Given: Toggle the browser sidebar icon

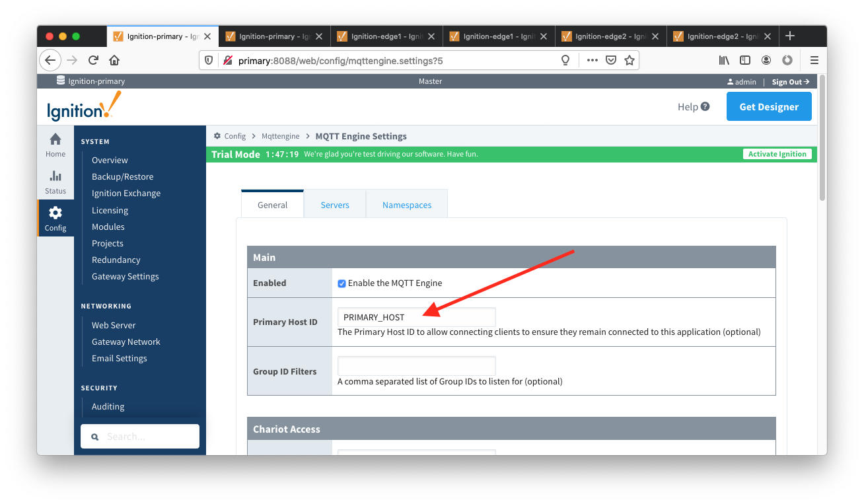Looking at the screenshot, I should click(745, 60).
